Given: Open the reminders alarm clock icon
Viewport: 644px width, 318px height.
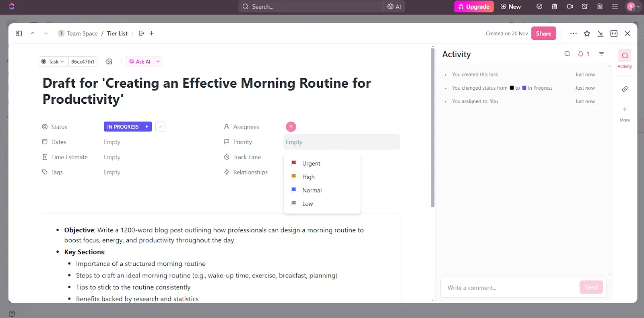Looking at the screenshot, I should point(585,6).
